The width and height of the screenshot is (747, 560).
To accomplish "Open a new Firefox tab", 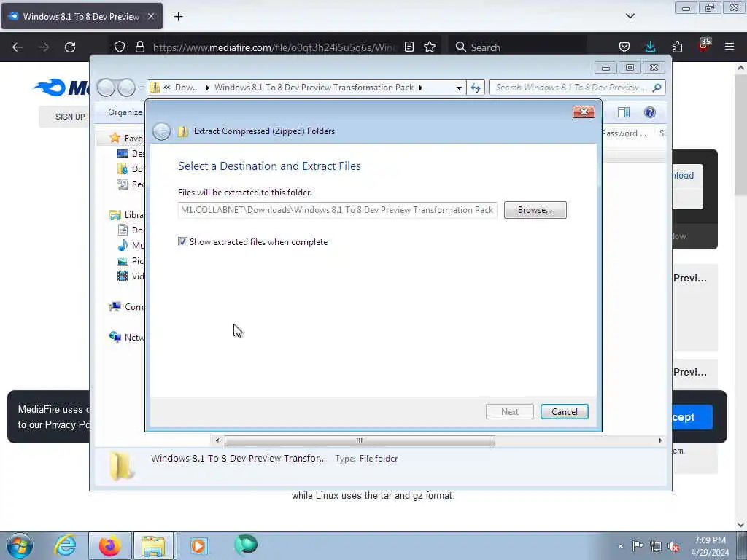I will tap(178, 17).
